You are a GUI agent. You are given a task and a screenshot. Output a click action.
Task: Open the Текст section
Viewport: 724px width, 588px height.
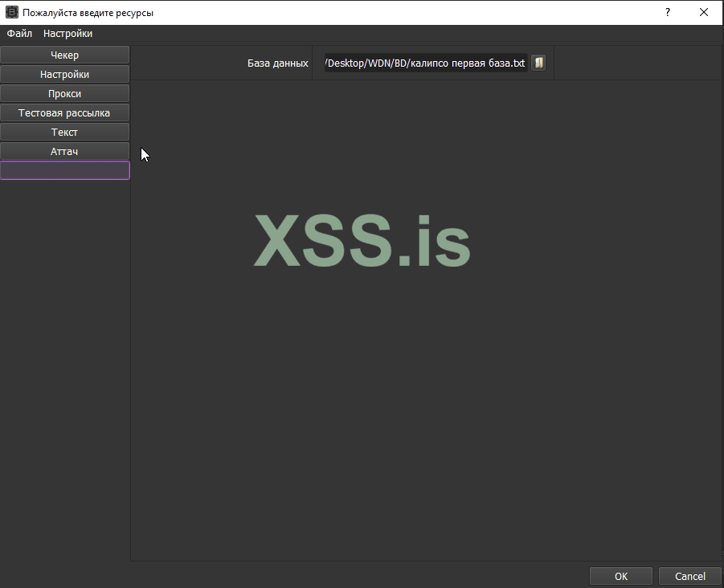64,133
